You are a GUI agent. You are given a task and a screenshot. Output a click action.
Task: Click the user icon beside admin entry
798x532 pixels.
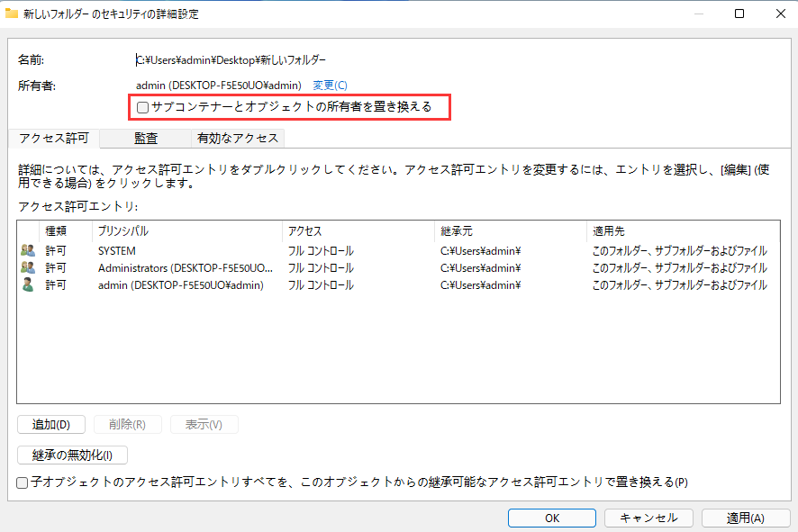(x=28, y=284)
